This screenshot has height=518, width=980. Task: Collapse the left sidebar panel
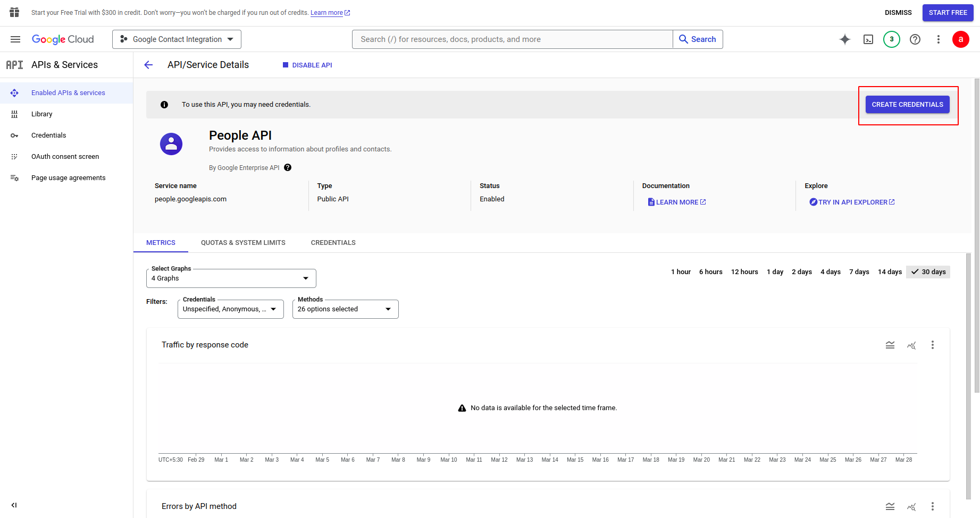[14, 505]
